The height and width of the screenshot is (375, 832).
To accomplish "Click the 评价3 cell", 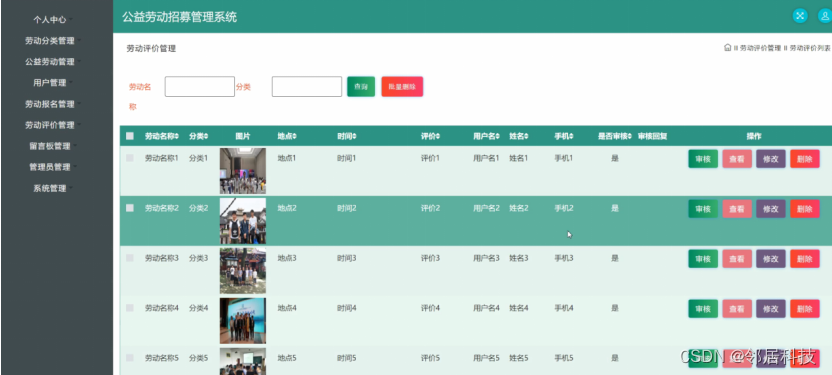I will click(430, 258).
